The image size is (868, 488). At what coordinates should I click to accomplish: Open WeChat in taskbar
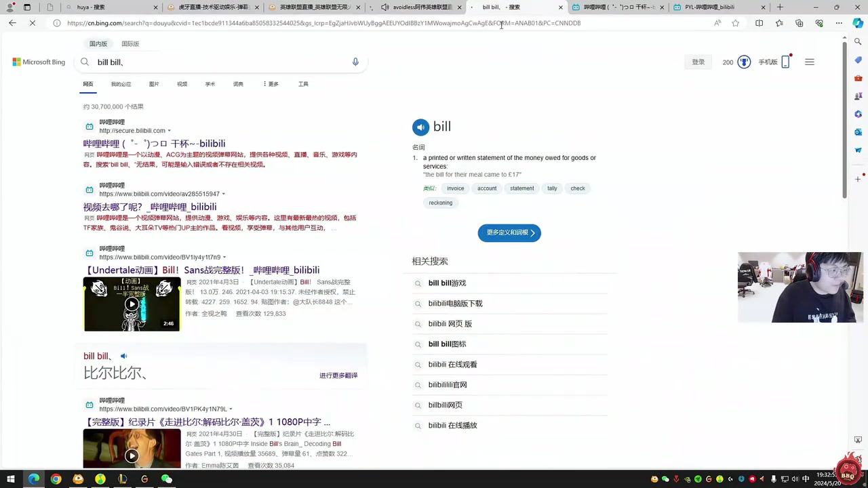166,479
